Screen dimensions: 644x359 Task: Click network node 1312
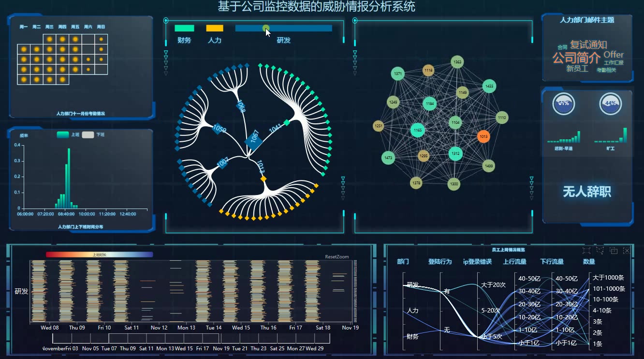click(x=455, y=153)
